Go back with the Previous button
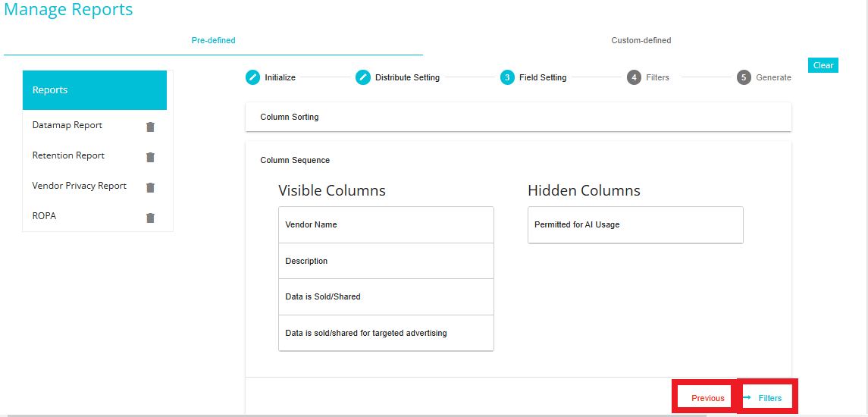The width and height of the screenshot is (868, 417). [x=707, y=397]
